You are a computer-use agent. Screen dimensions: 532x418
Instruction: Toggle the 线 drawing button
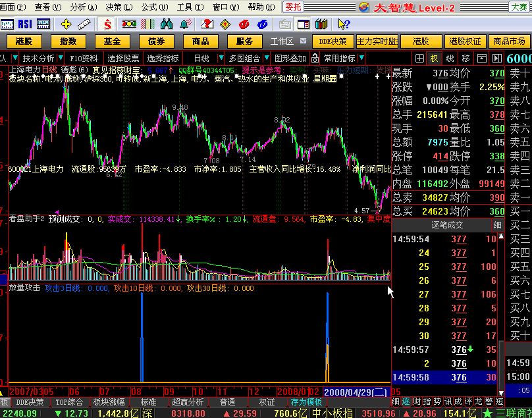[450, 59]
